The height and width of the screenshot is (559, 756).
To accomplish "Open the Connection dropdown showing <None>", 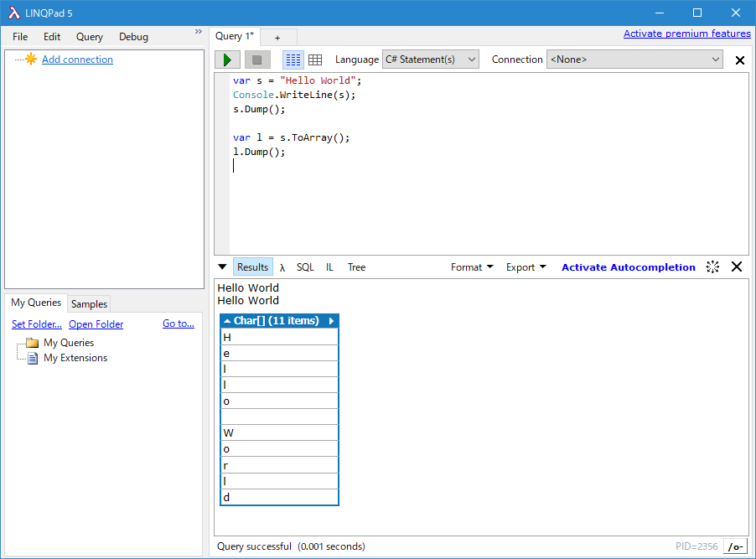I will point(634,60).
